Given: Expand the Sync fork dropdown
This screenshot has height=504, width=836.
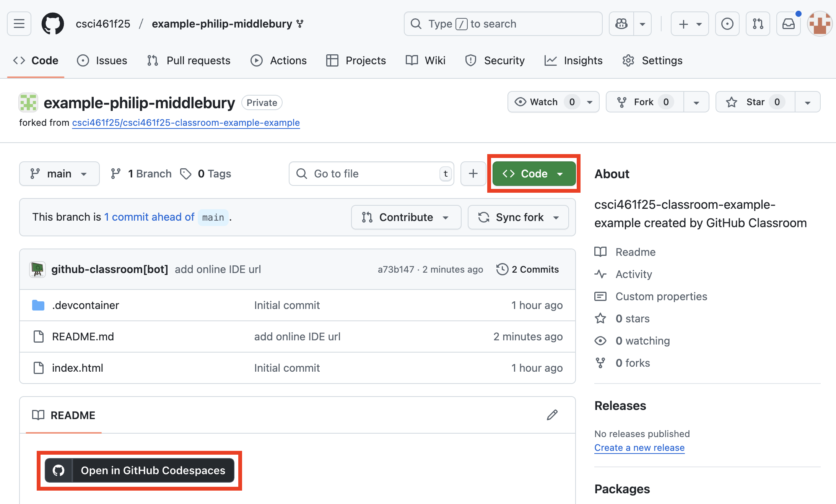Looking at the screenshot, I should click(518, 217).
